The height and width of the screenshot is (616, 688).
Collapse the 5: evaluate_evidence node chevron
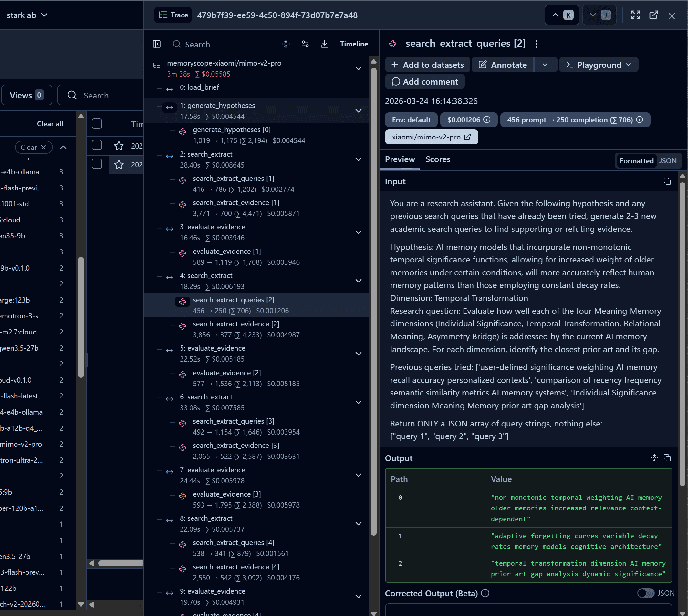[x=358, y=354]
